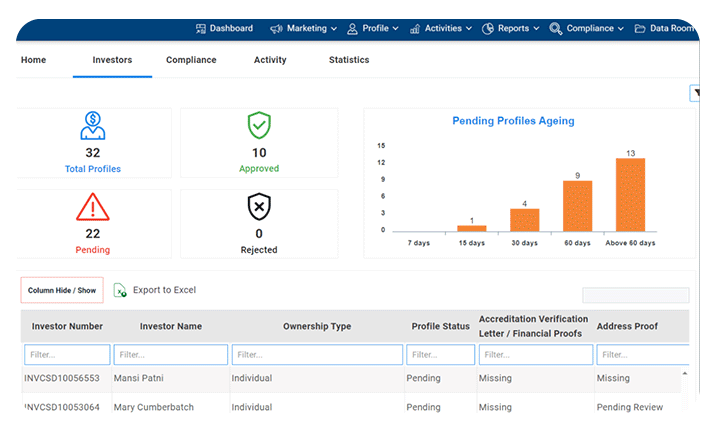Click the Export to Excel link
Viewport: 721px width, 432px height.
(x=164, y=290)
